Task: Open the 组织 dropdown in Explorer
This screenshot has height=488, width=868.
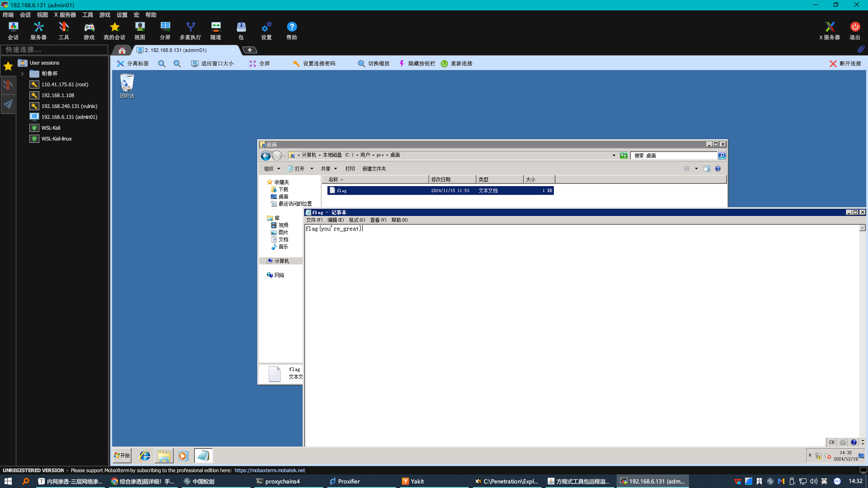Action: pos(272,169)
